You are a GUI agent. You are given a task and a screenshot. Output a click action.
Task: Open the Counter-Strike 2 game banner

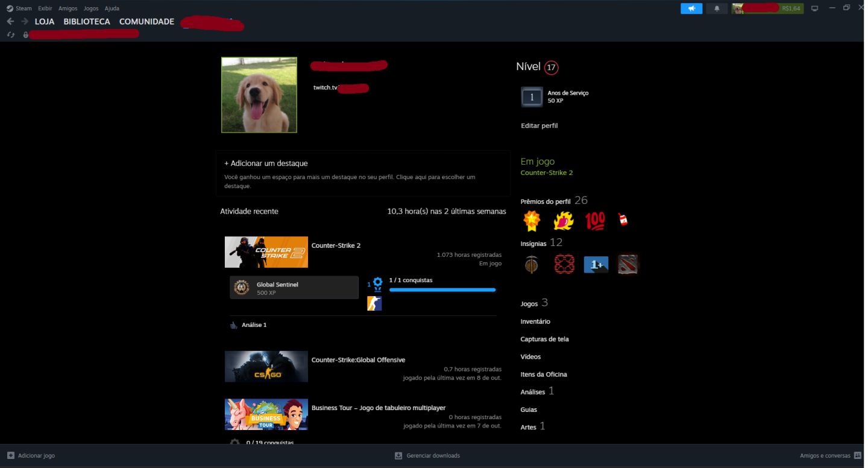point(266,252)
